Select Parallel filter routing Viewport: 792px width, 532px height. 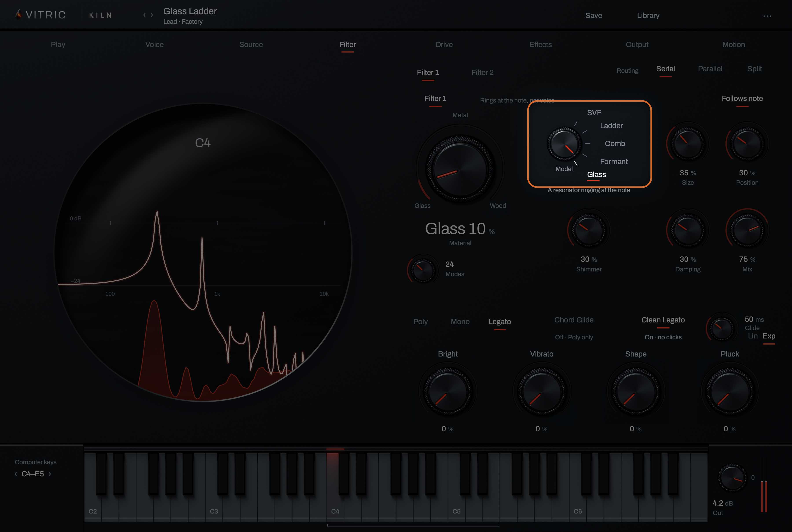tap(710, 69)
